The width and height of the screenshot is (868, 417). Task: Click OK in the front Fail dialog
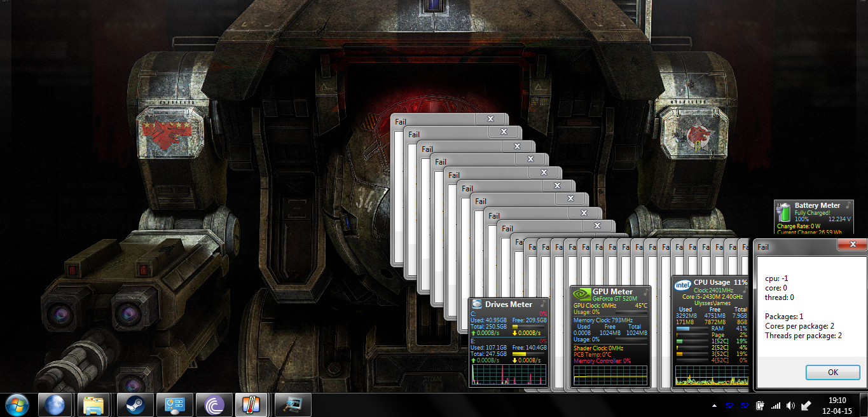coord(833,373)
